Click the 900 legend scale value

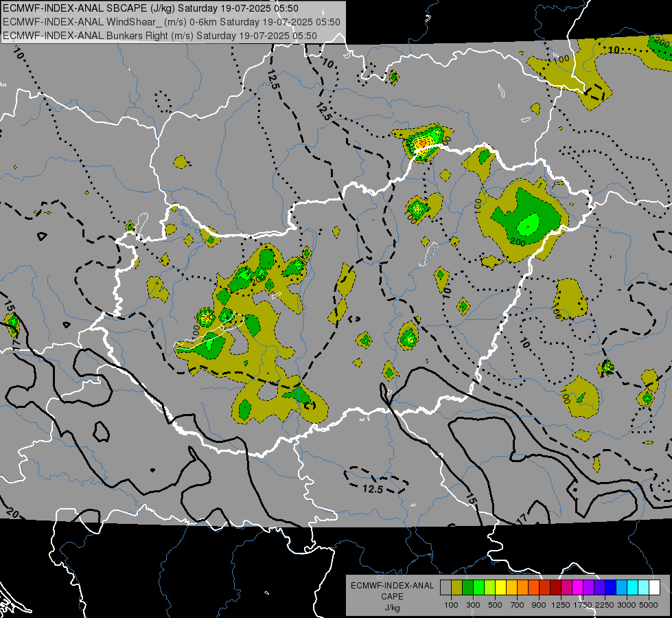tap(539, 605)
